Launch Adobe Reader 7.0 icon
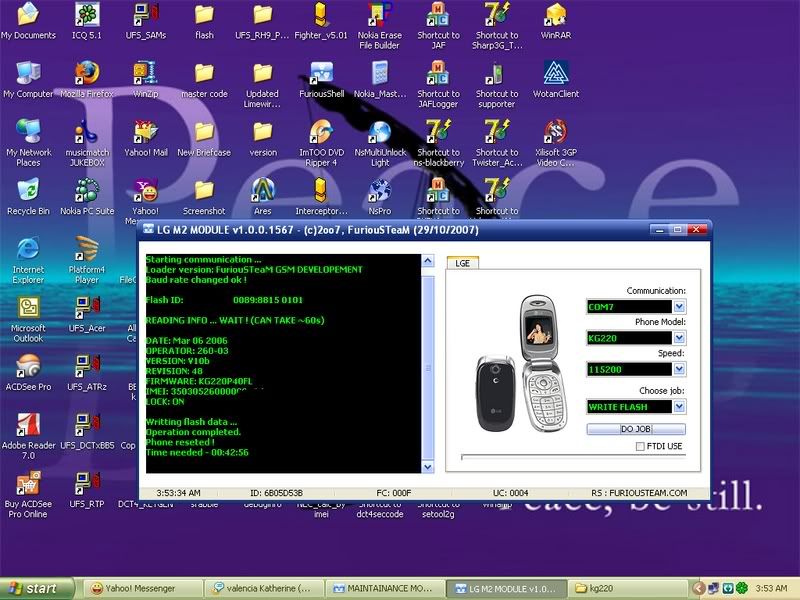The image size is (800, 600). pos(28,436)
